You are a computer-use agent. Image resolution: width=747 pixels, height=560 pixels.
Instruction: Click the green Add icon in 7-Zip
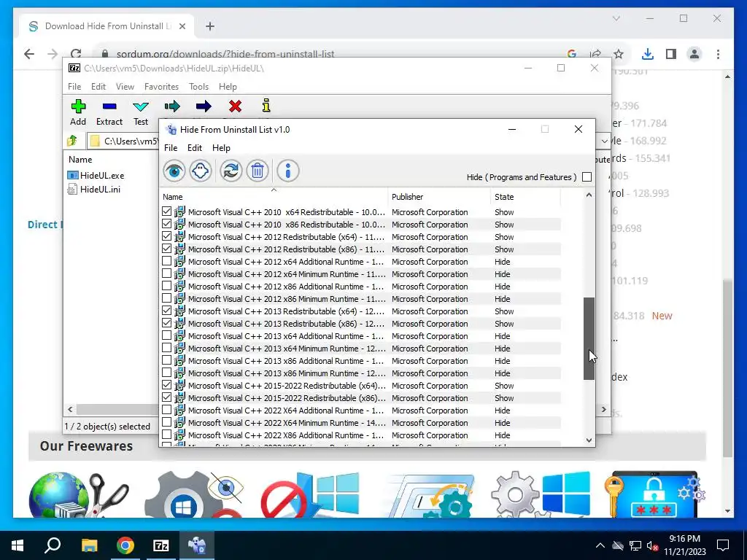point(78,106)
